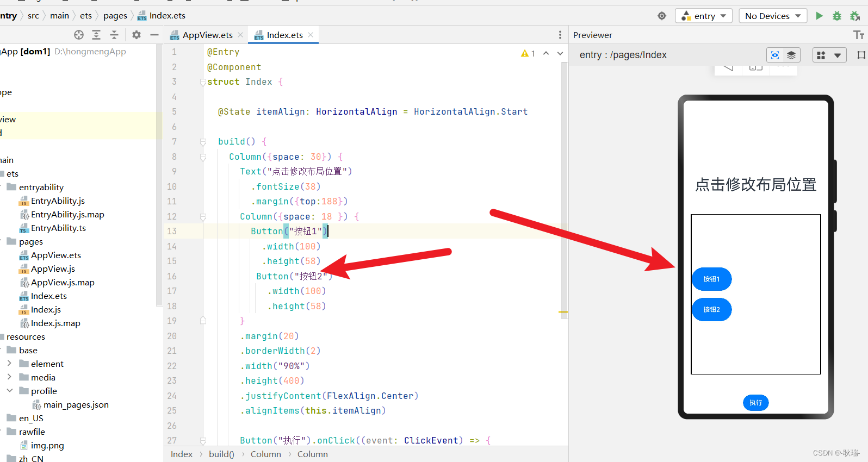Click Index in the bottom breadcrumb
This screenshot has width=868, height=462.
point(182,454)
